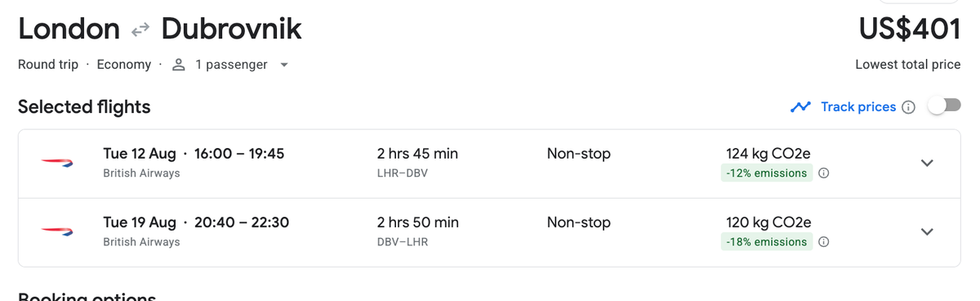Click British Airways logo on outbound flight
The width and height of the screenshot is (980, 301).
pos(57,163)
